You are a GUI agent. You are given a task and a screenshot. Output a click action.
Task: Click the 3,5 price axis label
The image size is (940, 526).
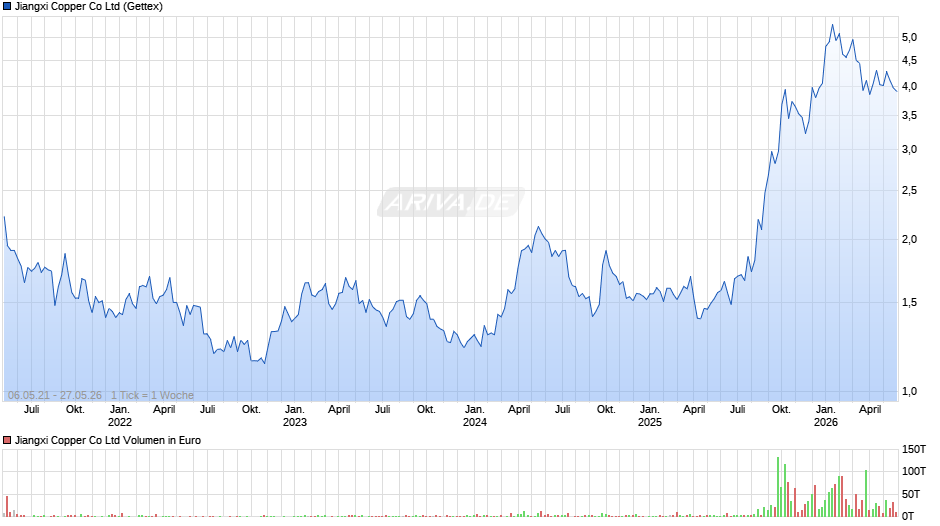[x=909, y=115]
